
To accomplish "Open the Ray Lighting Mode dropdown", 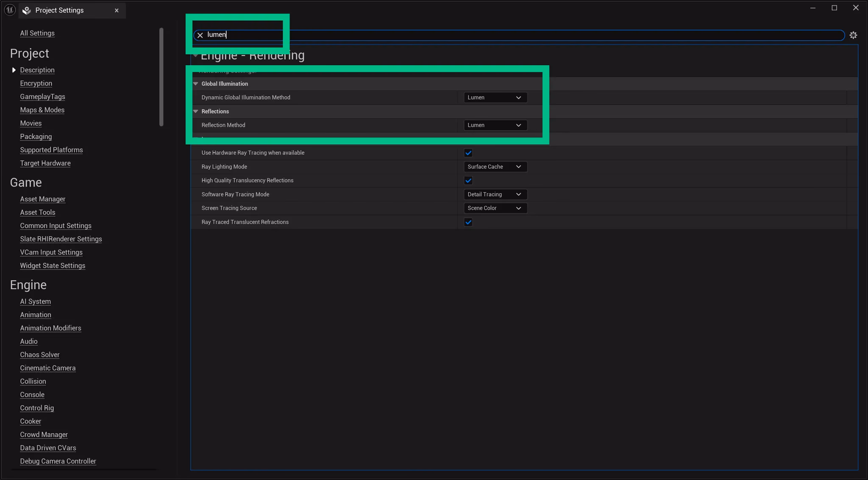I will coord(495,166).
